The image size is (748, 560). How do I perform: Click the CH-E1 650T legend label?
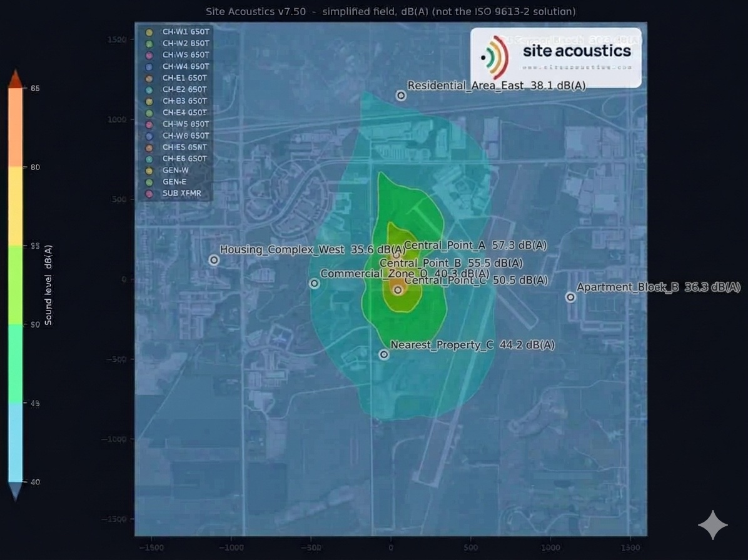click(184, 78)
